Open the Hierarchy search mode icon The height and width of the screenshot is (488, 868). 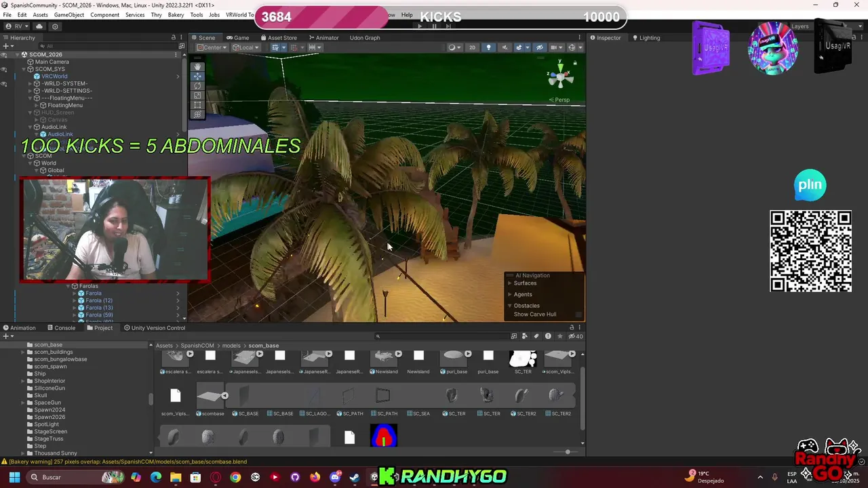pyautogui.click(x=181, y=46)
